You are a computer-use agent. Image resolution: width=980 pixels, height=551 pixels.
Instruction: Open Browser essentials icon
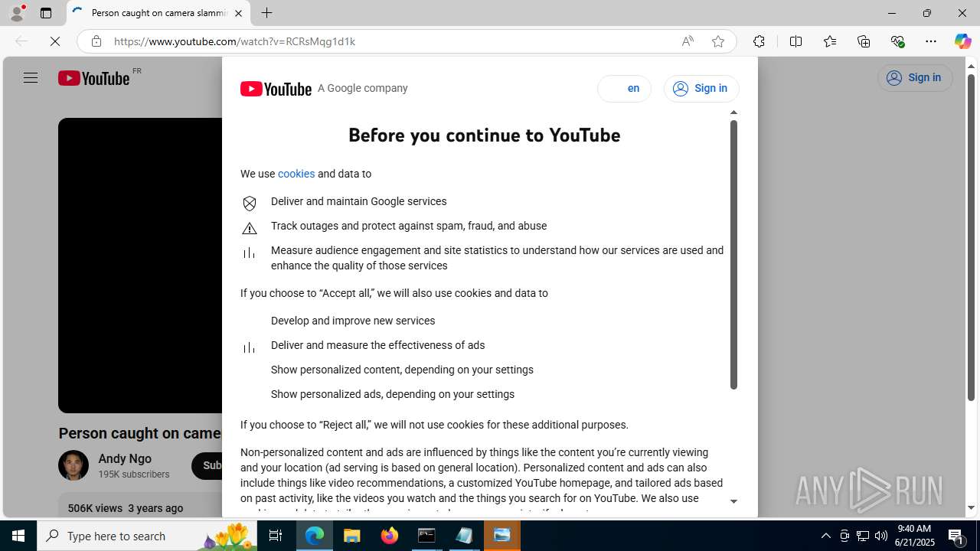pyautogui.click(x=897, y=41)
